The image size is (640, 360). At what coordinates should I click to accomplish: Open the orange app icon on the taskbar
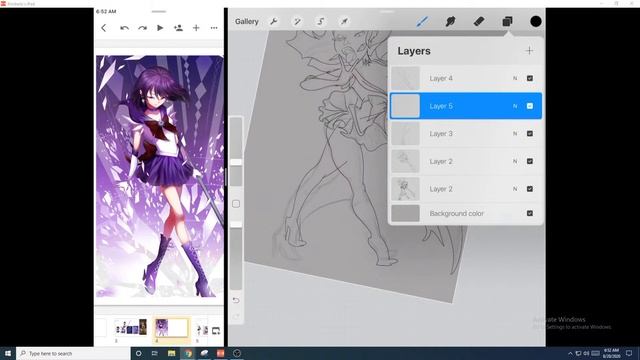click(x=220, y=353)
